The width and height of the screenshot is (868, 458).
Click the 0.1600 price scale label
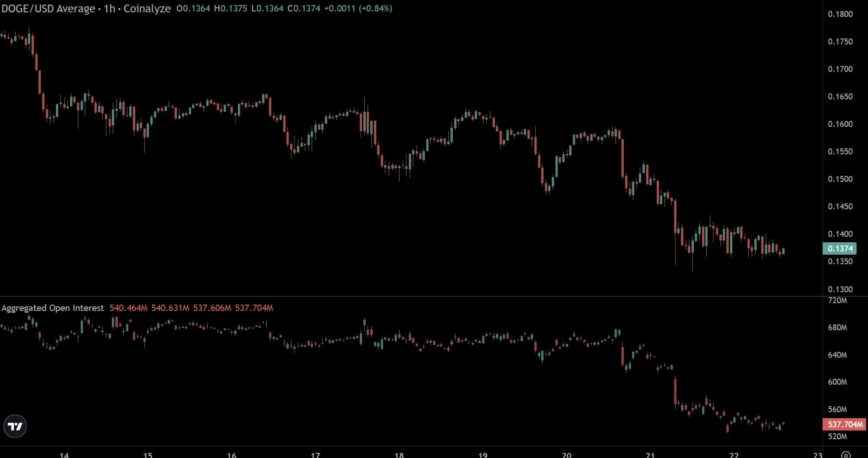(840, 124)
